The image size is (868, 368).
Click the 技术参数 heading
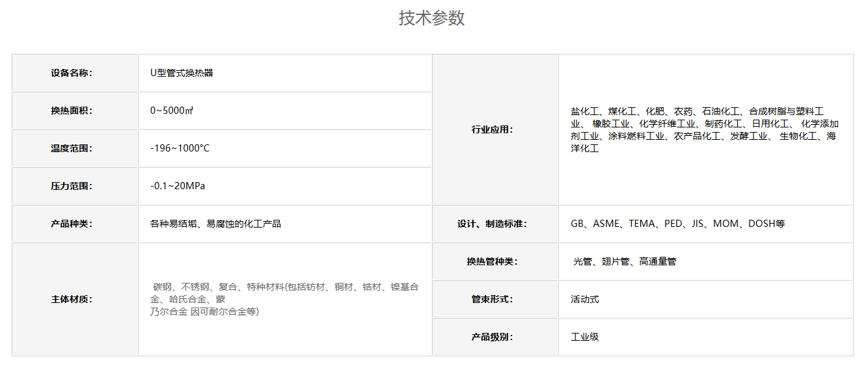[431, 18]
